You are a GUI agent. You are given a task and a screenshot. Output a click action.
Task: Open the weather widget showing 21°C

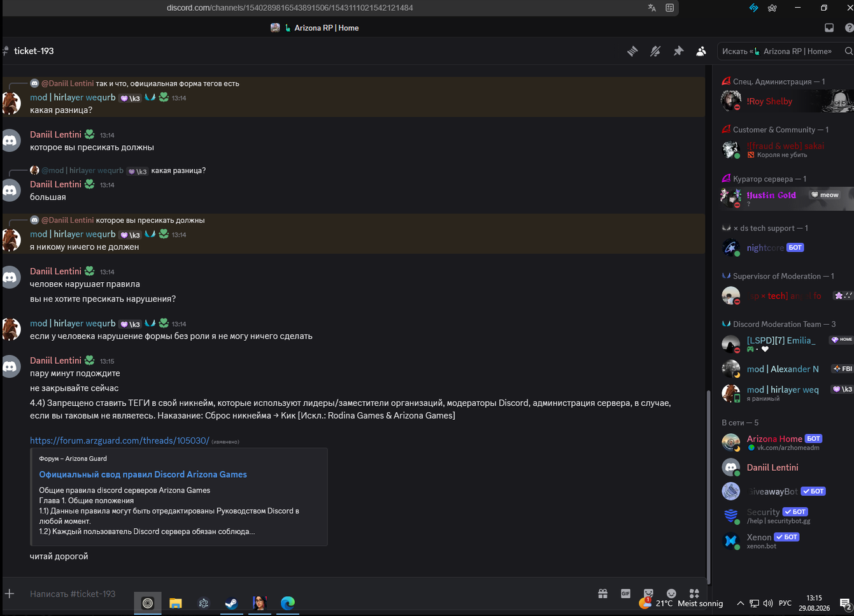pyautogui.click(x=681, y=603)
